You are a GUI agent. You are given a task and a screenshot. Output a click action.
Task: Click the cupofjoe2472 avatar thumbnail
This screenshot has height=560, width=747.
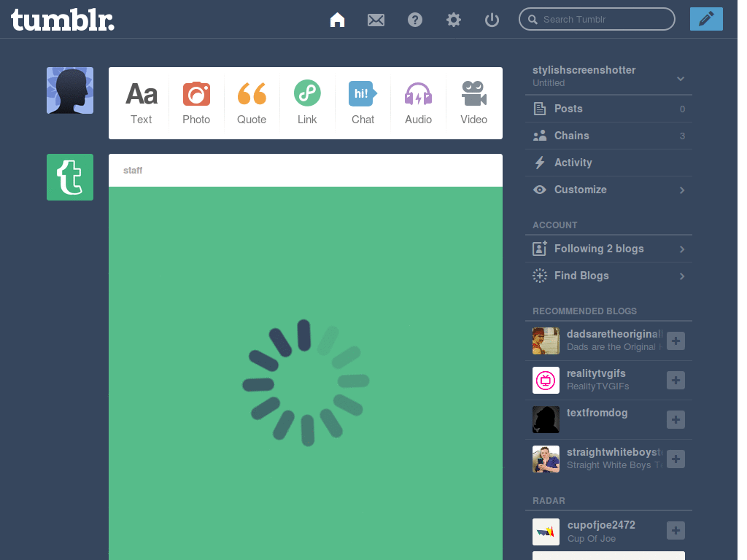(546, 532)
